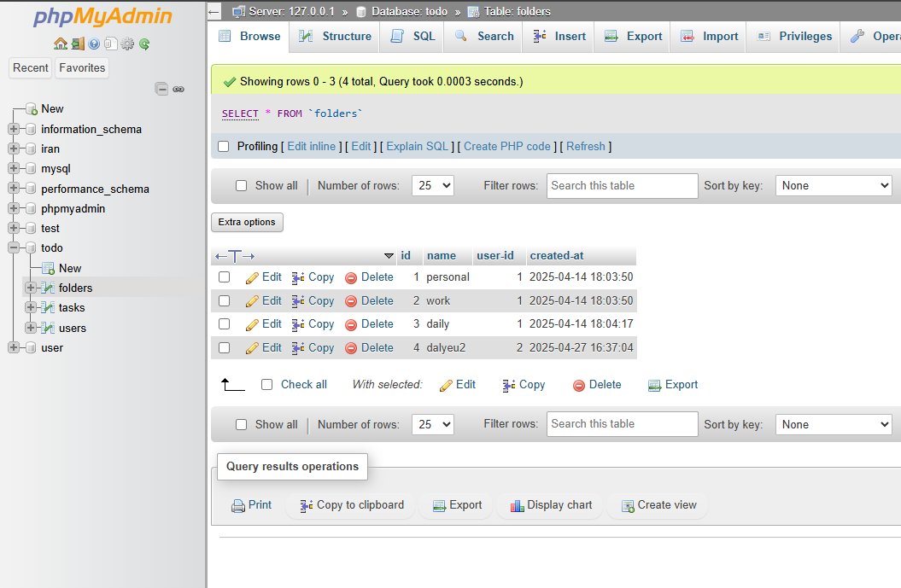Select the performance_schema database in tree
The image size is (901, 588).
pos(95,189)
